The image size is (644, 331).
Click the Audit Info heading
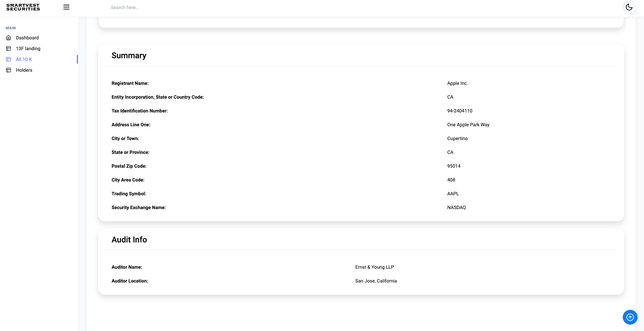129,240
